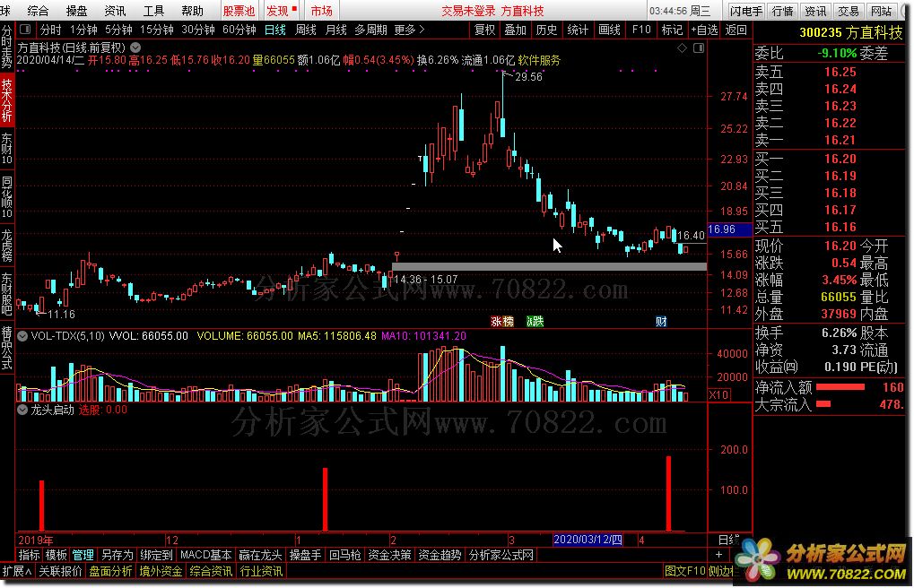Open the 盘面分析 tab
Viewport: 914px width, 588px height.
pos(110,571)
